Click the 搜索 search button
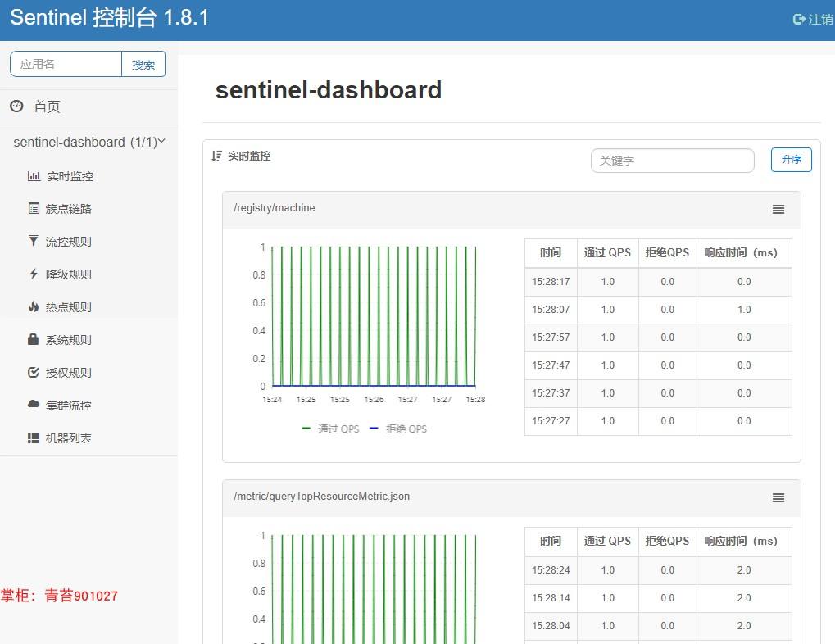 [143, 65]
